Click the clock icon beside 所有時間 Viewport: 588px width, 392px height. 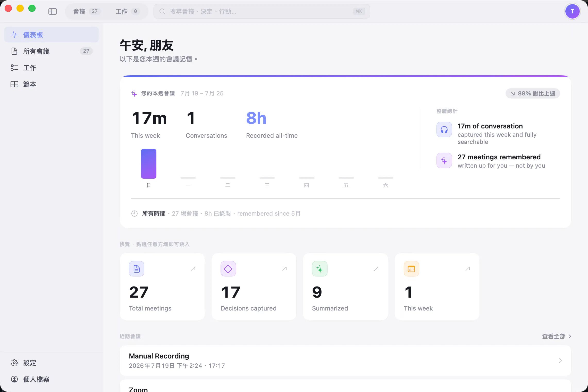(135, 214)
